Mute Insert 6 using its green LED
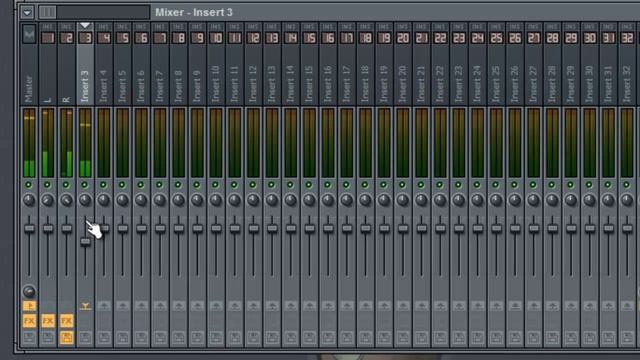Screen dimensions: 640x360 141,185
